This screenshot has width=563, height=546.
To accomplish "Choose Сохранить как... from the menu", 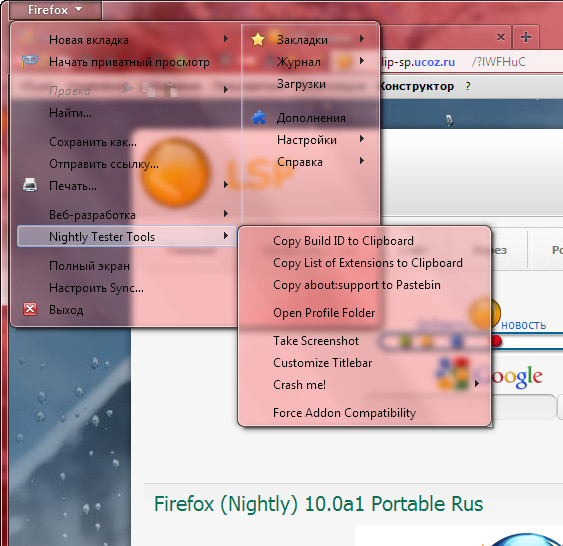I will (x=93, y=142).
